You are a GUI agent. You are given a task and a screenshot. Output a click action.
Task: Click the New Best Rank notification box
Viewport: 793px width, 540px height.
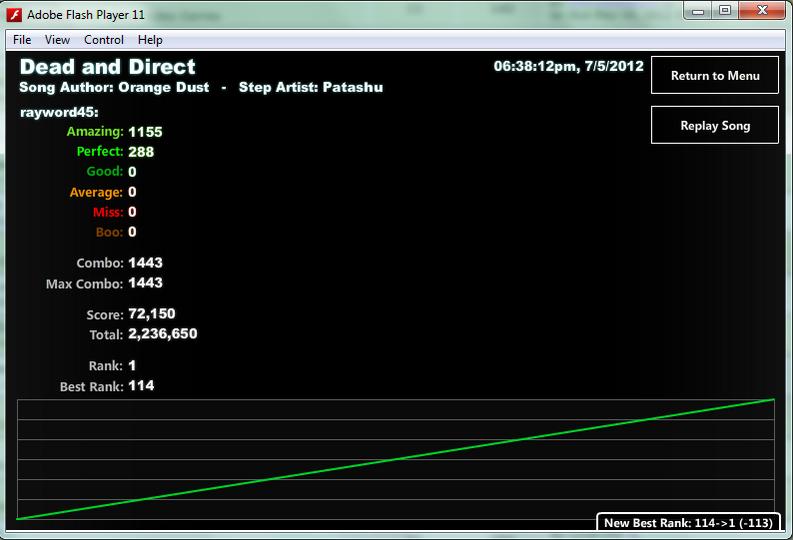[688, 522]
